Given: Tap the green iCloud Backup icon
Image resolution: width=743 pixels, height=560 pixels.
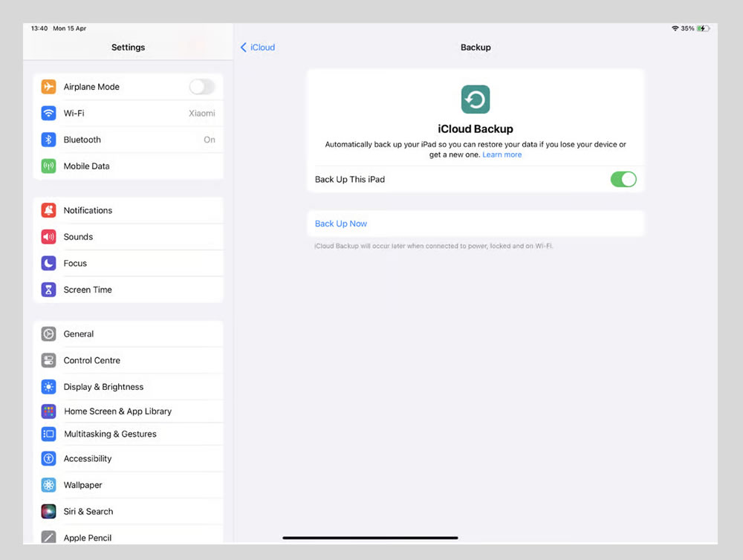Looking at the screenshot, I should click(x=476, y=100).
